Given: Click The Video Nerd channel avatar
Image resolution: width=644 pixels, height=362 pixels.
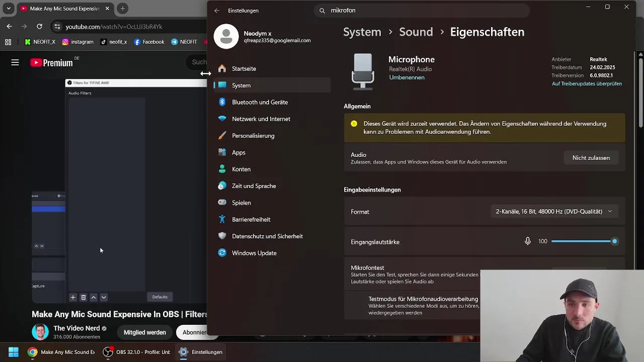Looking at the screenshot, I should [x=40, y=332].
